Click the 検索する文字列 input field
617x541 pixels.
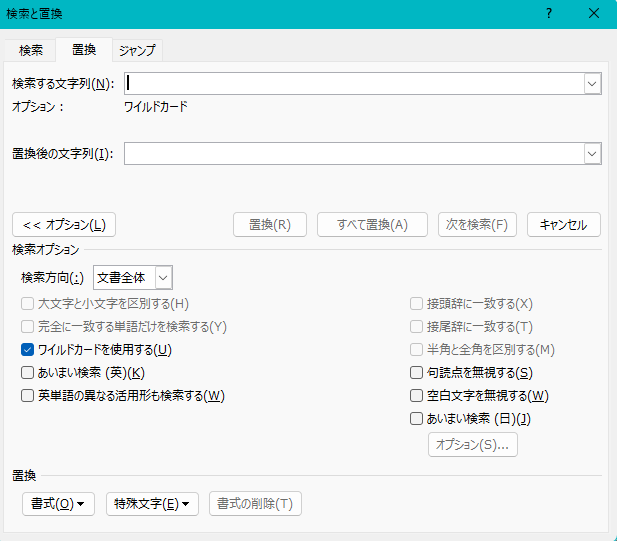point(354,83)
